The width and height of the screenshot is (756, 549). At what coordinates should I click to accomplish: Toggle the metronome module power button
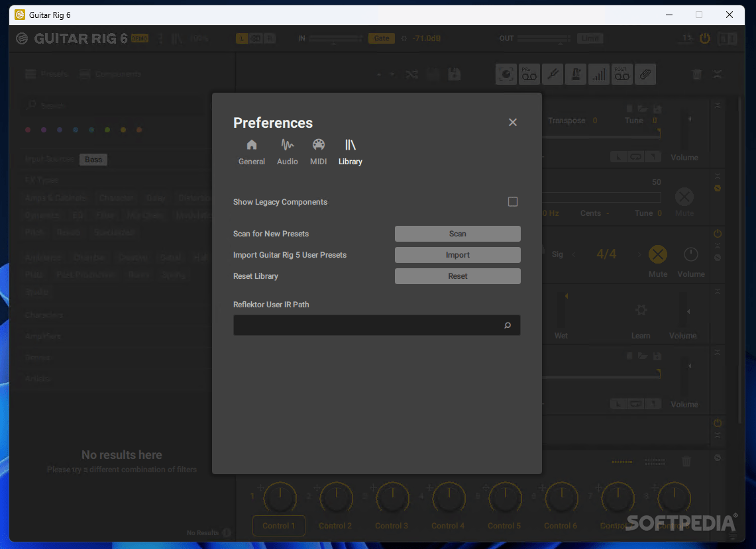[x=718, y=234]
